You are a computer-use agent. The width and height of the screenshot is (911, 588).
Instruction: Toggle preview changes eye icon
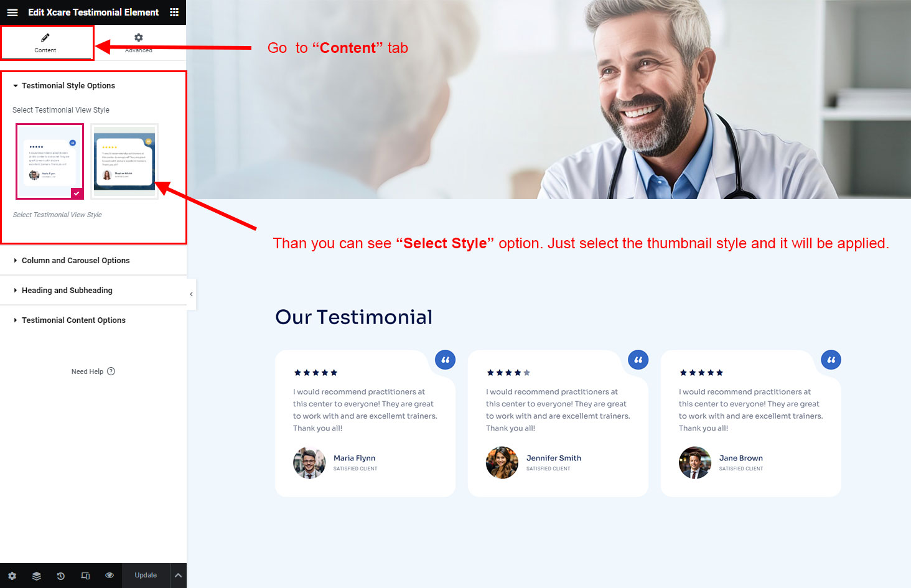pos(110,576)
